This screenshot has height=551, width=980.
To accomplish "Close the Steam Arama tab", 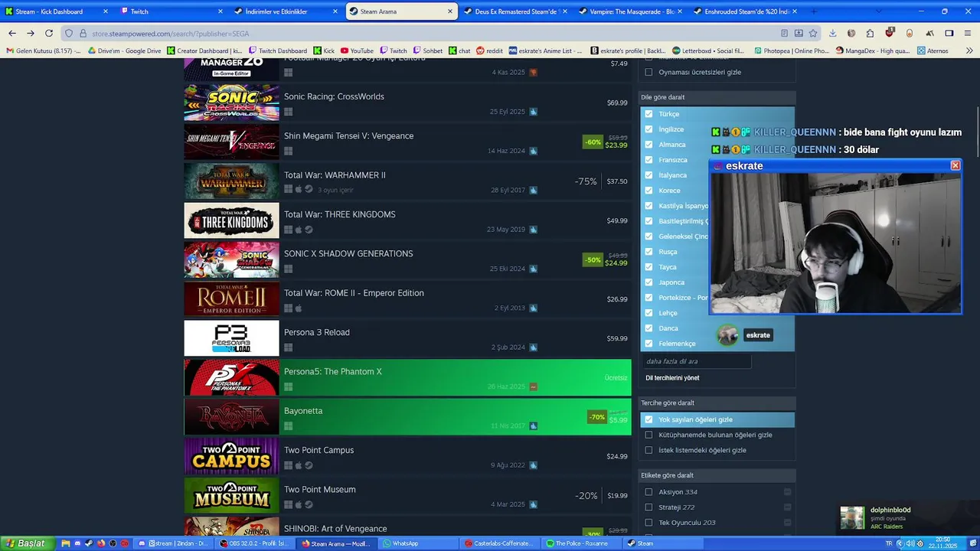I will 450,11.
